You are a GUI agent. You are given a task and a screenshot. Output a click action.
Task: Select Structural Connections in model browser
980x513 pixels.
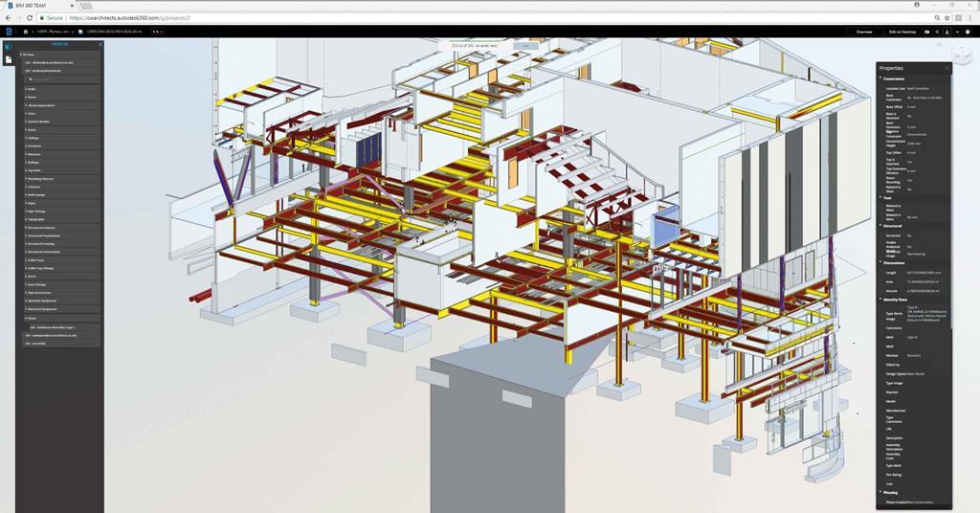click(61, 252)
